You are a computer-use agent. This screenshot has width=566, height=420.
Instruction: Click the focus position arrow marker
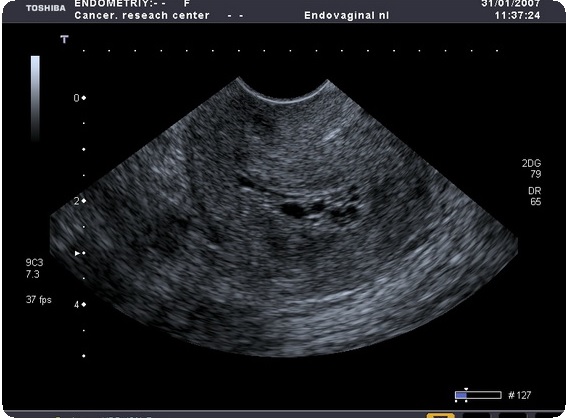pyautogui.click(x=77, y=253)
